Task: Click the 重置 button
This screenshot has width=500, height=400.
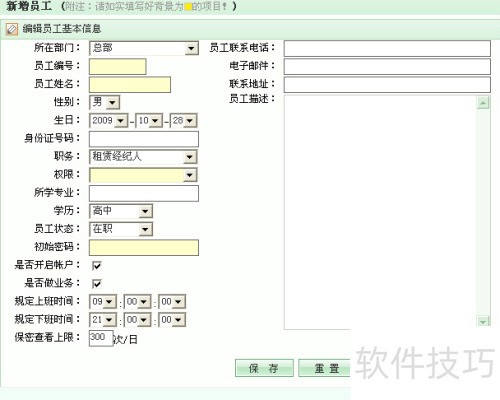Action: (x=325, y=368)
